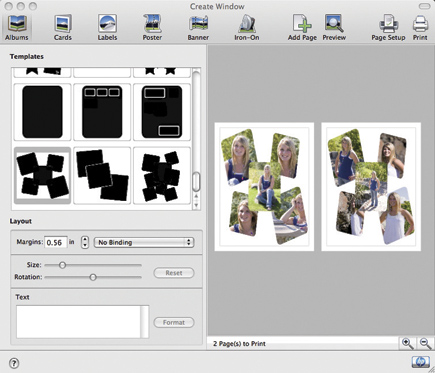Image resolution: width=435 pixels, height=373 pixels.
Task: Adjust the Size slider handle
Action: coord(62,265)
